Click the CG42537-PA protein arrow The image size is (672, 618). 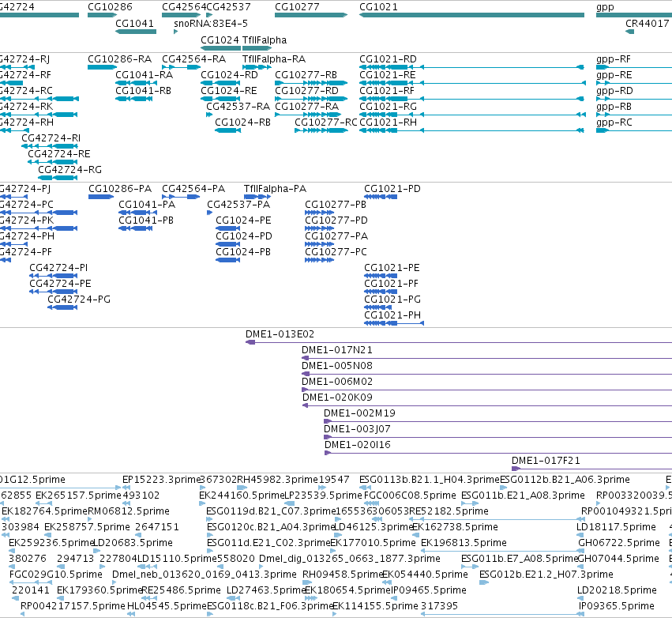tap(209, 213)
